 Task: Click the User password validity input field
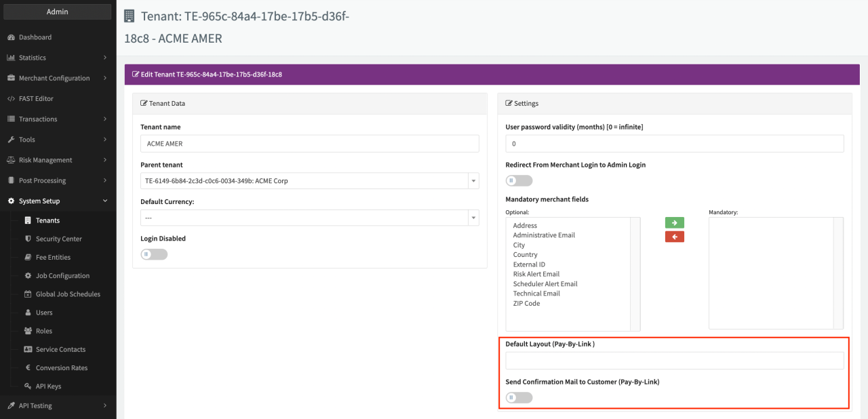pyautogui.click(x=675, y=144)
